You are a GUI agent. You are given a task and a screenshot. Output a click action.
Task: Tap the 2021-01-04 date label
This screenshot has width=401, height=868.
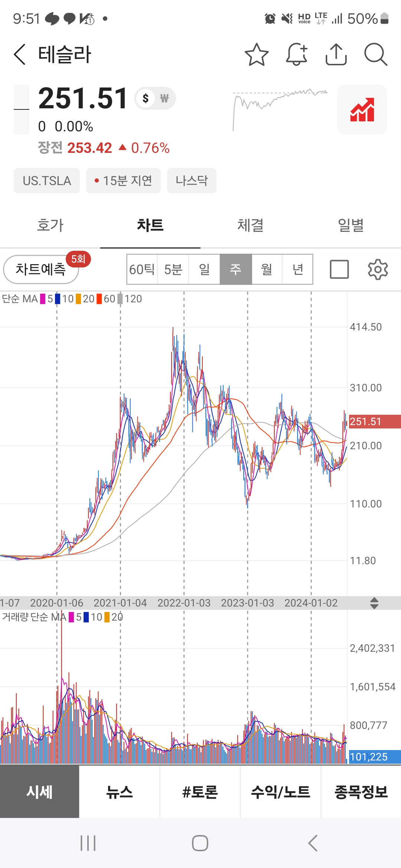click(120, 603)
